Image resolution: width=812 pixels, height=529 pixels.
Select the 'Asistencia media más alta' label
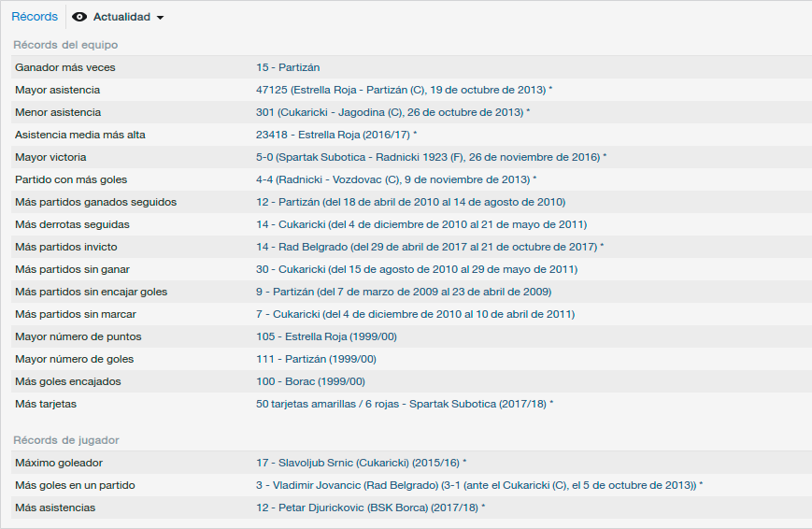tap(80, 135)
